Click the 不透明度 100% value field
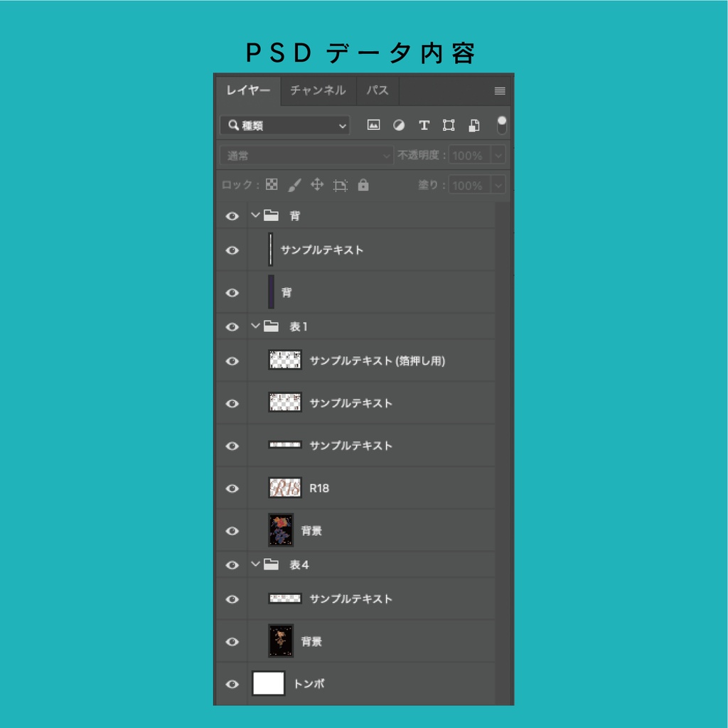The image size is (728, 728). click(x=469, y=155)
